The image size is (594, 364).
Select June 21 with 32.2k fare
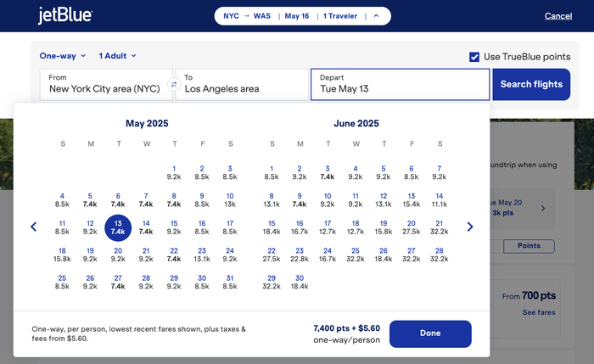coord(440,227)
